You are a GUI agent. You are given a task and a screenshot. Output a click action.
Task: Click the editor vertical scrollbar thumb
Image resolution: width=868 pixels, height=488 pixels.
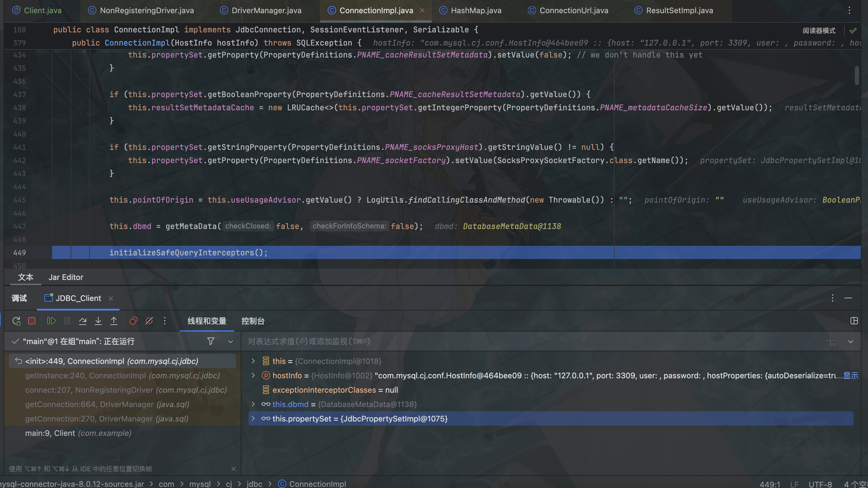coord(856,76)
